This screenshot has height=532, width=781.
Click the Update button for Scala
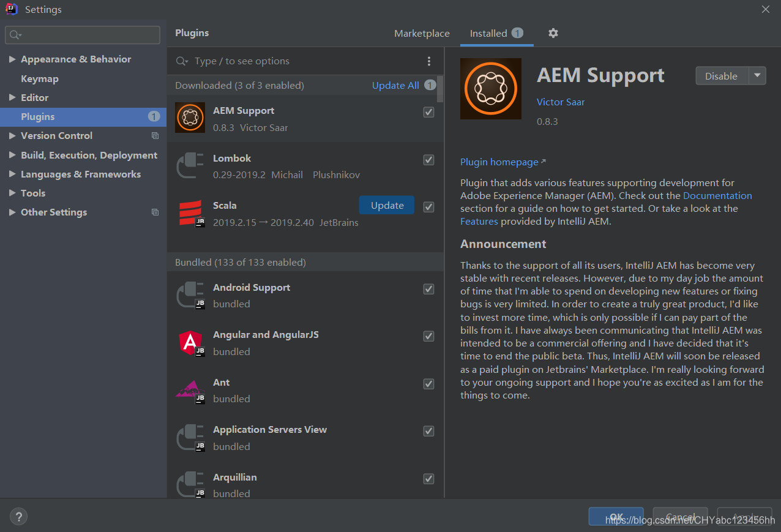[x=387, y=206]
